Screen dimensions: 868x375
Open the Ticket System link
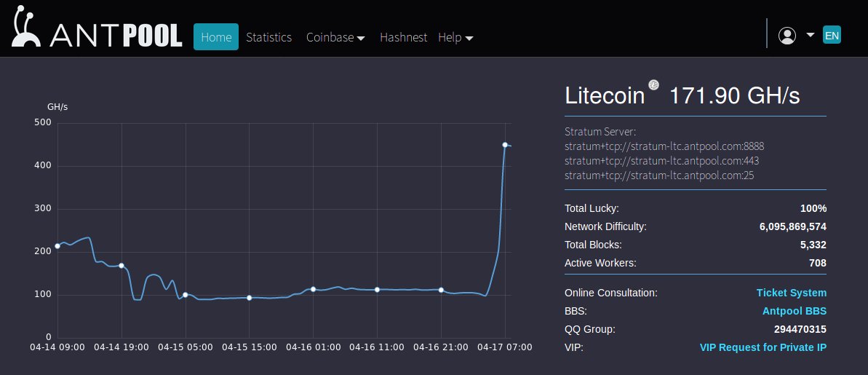791,293
